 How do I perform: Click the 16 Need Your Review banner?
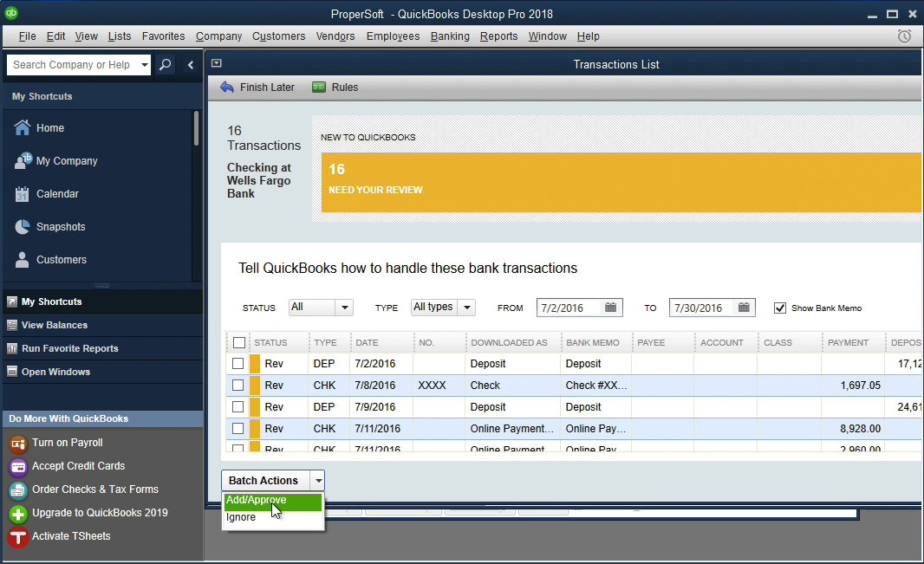621,183
